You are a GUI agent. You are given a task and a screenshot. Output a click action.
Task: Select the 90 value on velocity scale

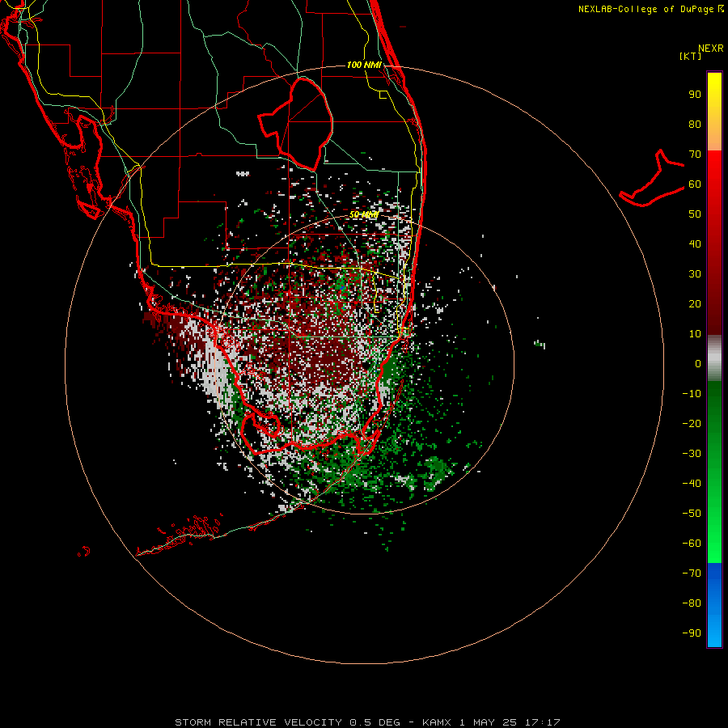point(695,95)
